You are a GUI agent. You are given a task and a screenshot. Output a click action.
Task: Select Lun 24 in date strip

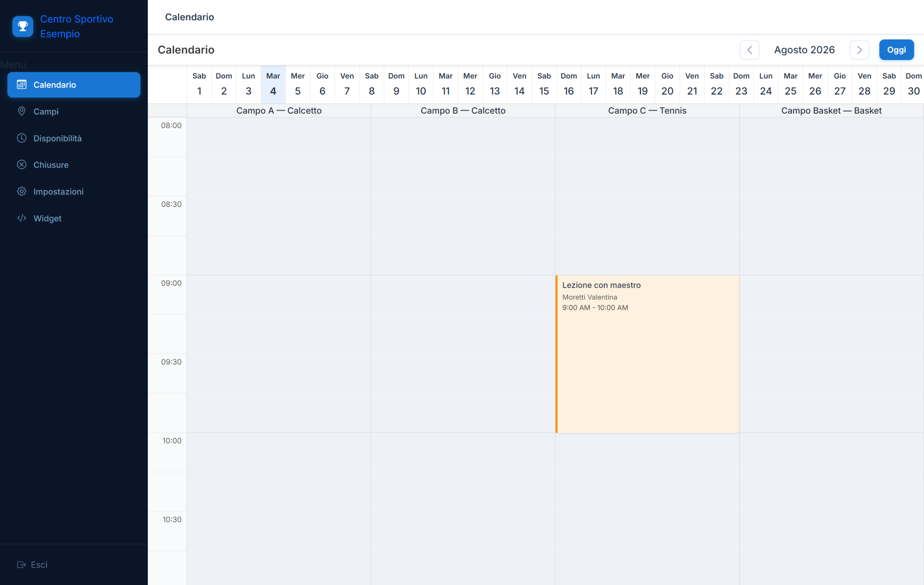tap(766, 84)
